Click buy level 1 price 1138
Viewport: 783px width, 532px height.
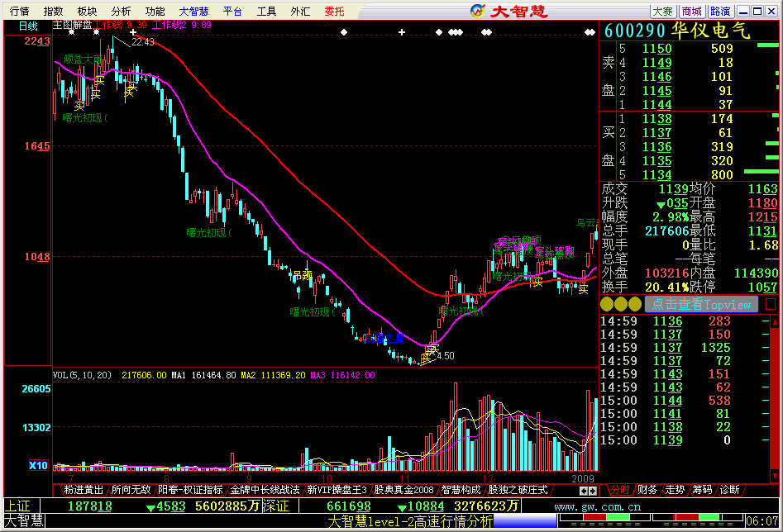coord(656,119)
